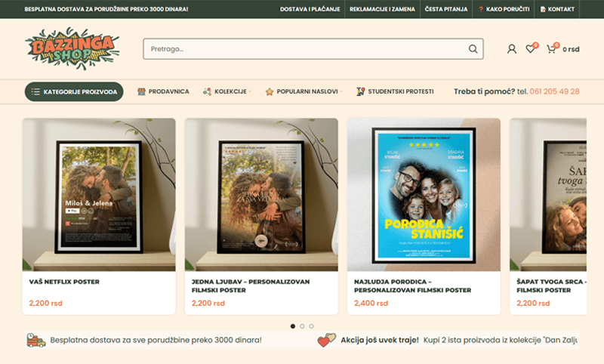Click the delivery truck icon
The height and width of the screenshot is (364, 604).
point(35,340)
